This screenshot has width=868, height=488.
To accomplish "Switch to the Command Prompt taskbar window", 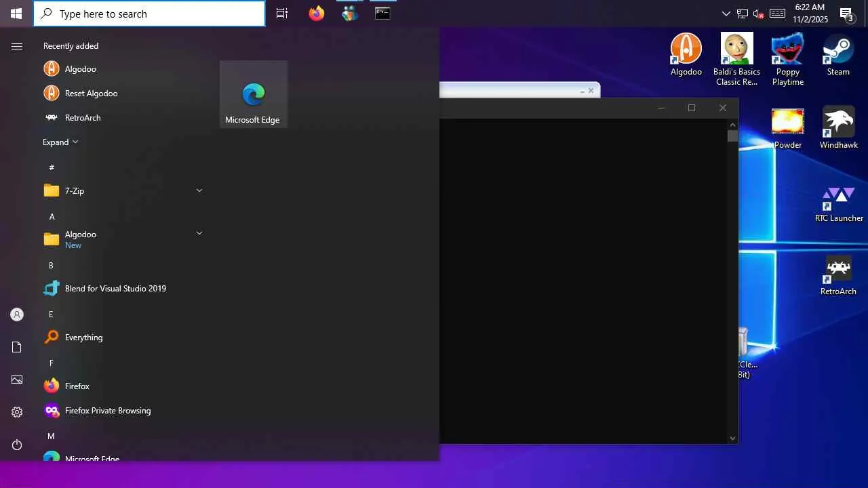I will 382,14.
